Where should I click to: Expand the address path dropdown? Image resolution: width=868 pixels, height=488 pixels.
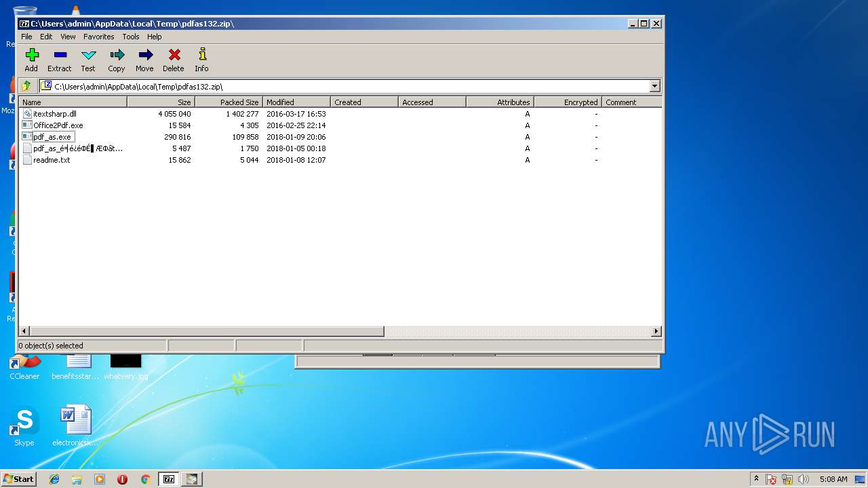pos(654,86)
